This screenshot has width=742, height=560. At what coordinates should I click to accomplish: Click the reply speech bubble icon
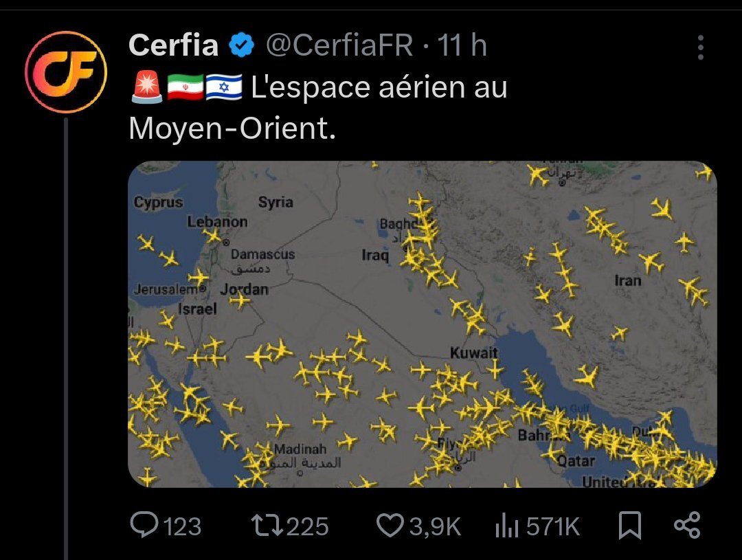(144, 526)
